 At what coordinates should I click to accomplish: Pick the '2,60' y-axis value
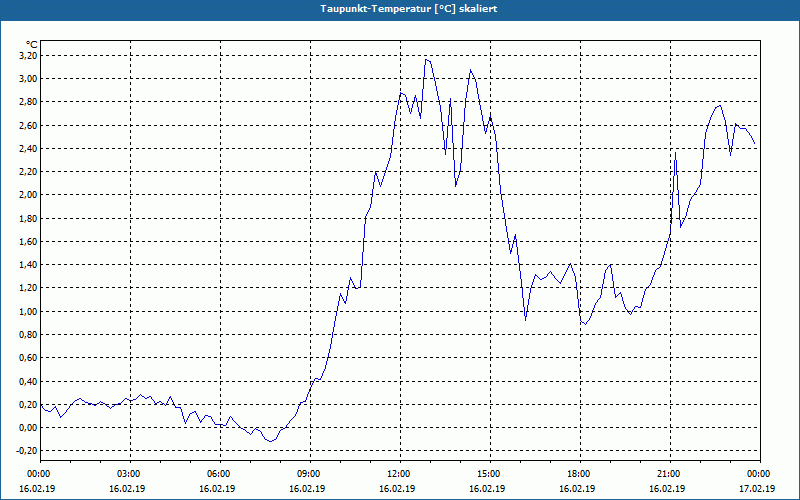(28, 125)
